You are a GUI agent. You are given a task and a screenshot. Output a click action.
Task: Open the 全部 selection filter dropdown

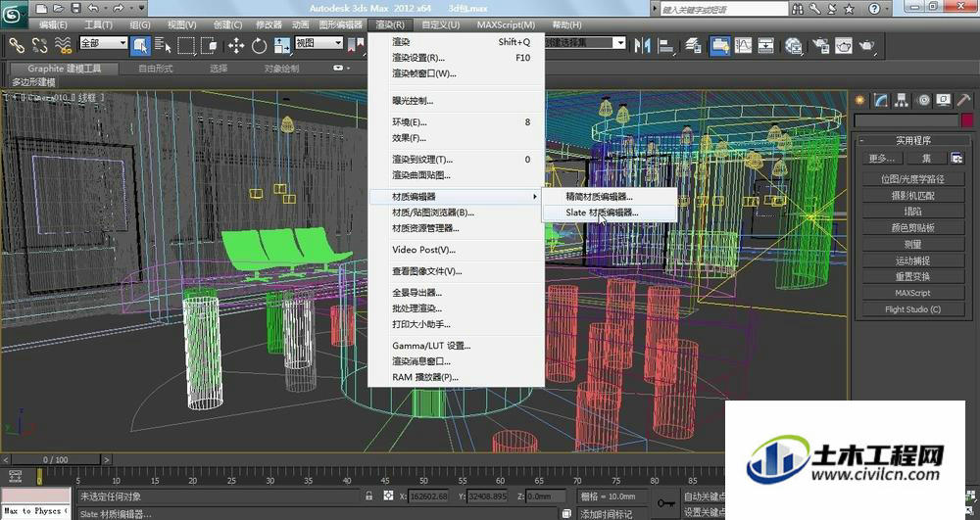pos(103,43)
